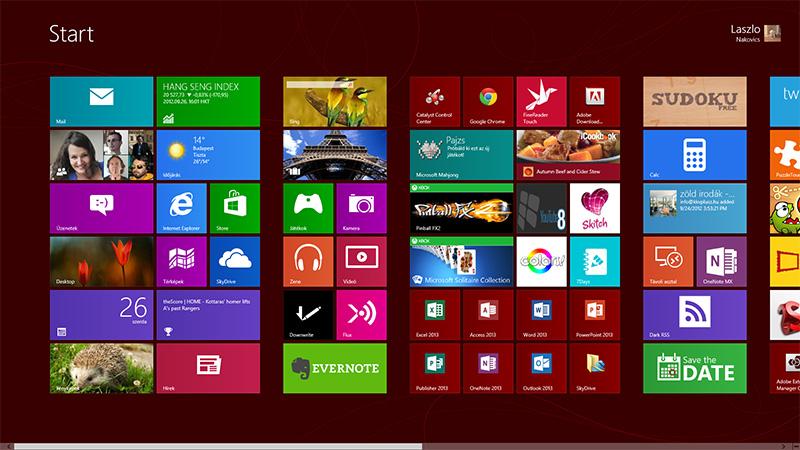Screen dimensions: 800x450
Task: Click the Laszlo Nakovics user account picture
Action: point(772,33)
